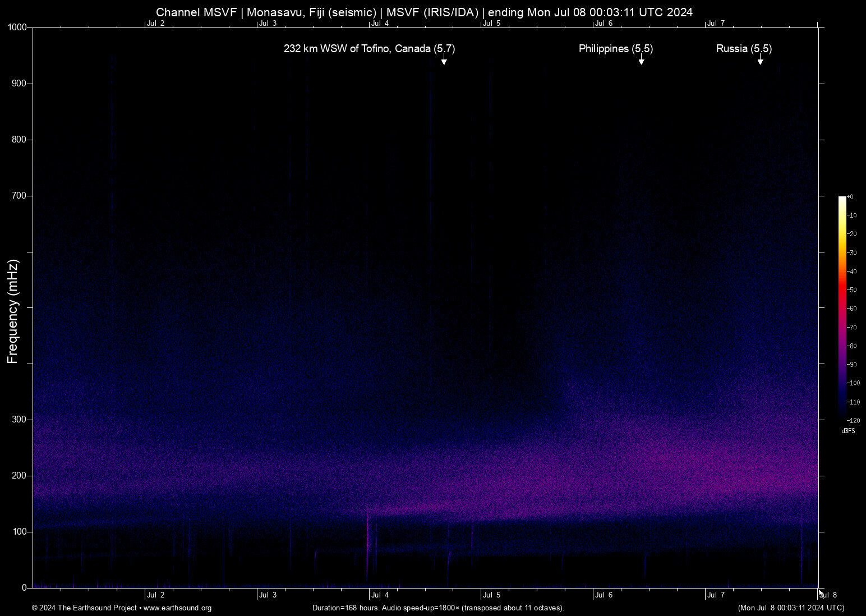Select the Jul 2 label on top axis
Image resolution: width=866 pixels, height=616 pixels.
tap(156, 23)
